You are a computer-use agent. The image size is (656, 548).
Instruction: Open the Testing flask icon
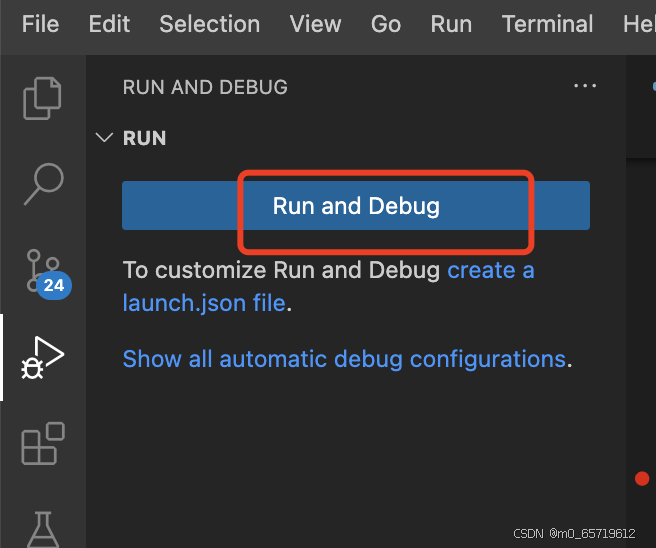click(x=43, y=530)
